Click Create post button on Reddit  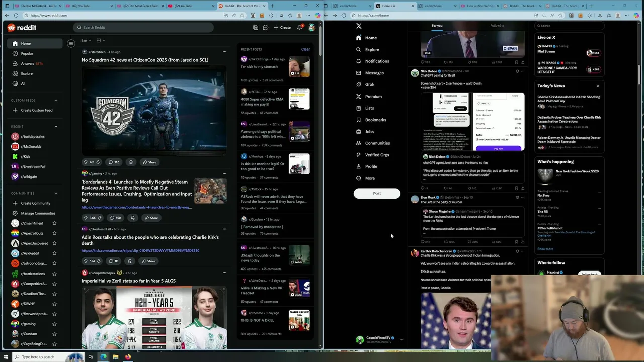point(282,28)
